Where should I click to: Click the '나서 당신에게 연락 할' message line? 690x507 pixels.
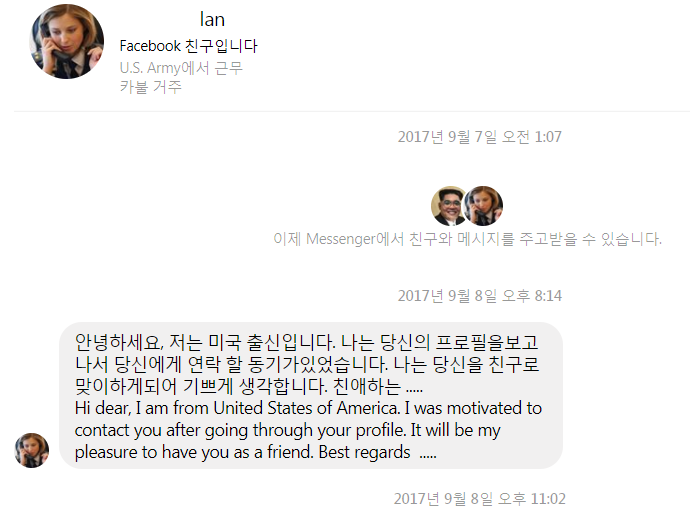pyautogui.click(x=307, y=364)
